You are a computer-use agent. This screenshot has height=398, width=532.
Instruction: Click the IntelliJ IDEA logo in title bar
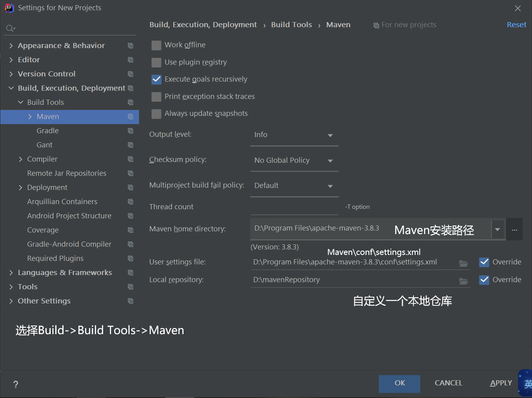[9, 8]
